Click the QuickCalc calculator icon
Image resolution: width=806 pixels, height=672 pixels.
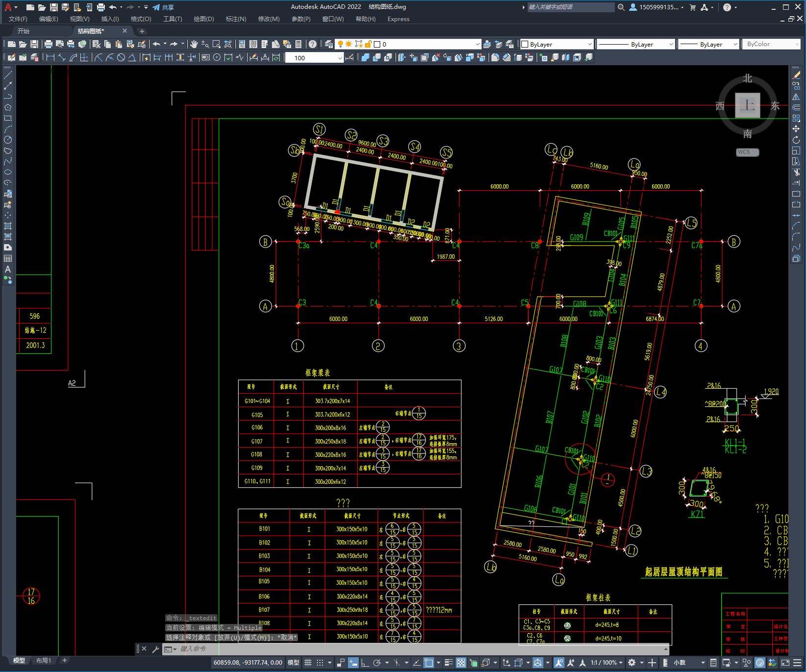tap(298, 44)
